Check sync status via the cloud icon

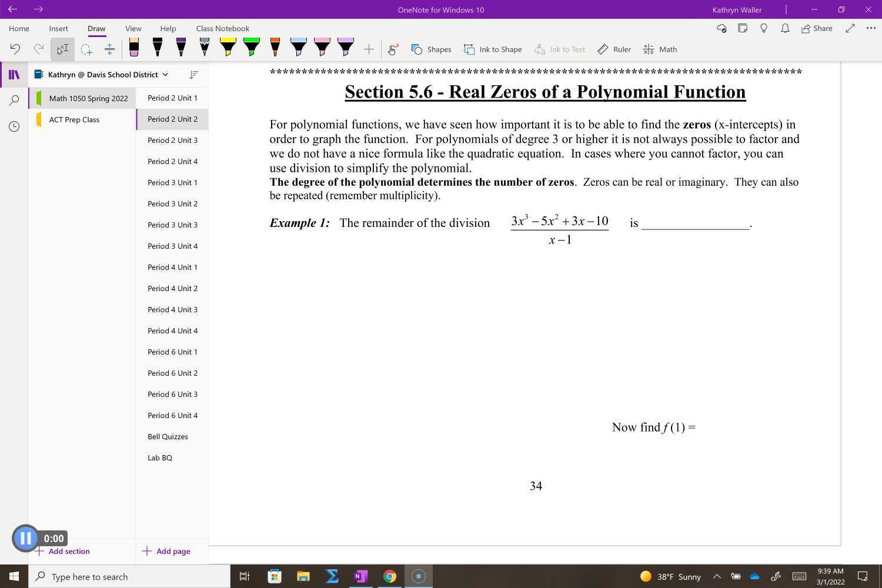(x=721, y=28)
